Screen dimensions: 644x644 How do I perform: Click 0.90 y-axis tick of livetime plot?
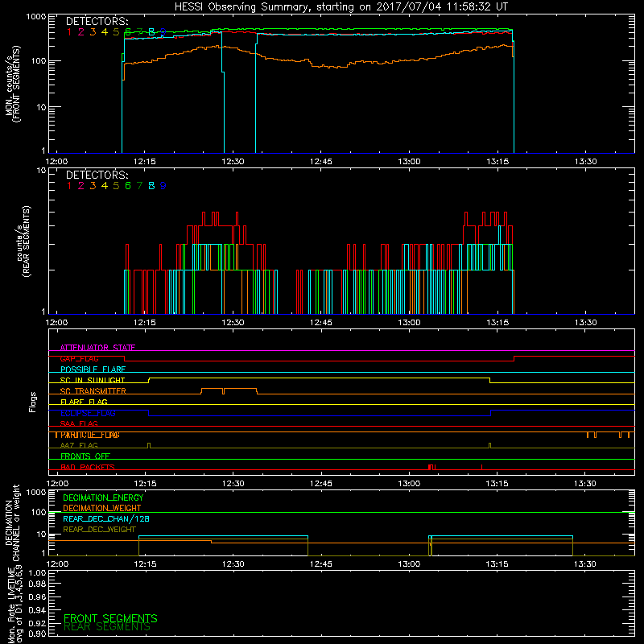point(37,634)
